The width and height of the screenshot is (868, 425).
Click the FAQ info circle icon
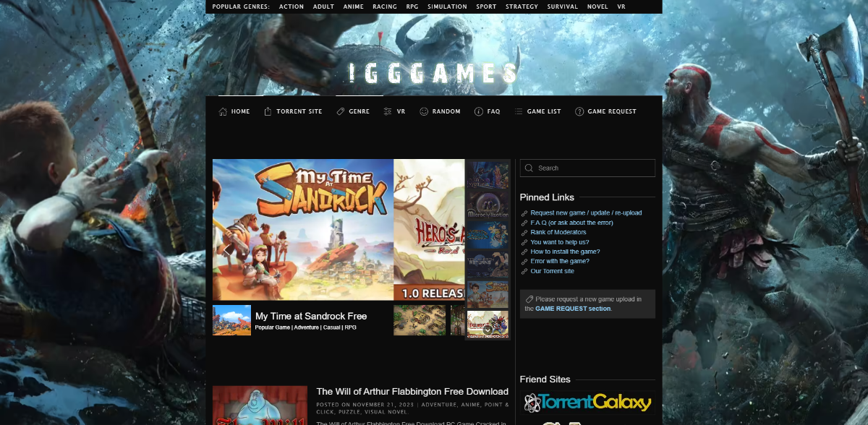click(x=479, y=111)
